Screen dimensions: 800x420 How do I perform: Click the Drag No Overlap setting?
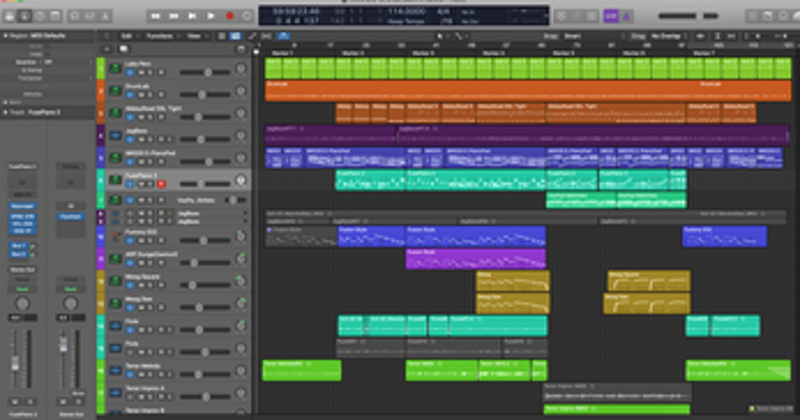pos(665,36)
